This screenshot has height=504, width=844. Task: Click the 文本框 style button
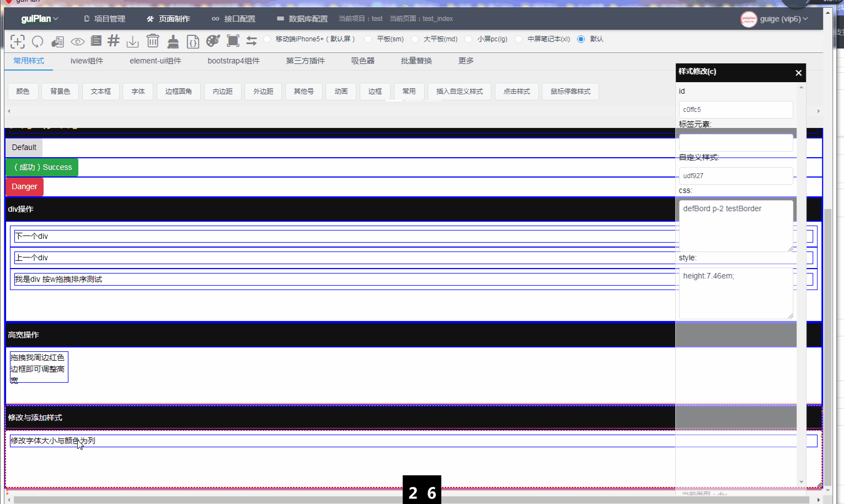click(101, 92)
